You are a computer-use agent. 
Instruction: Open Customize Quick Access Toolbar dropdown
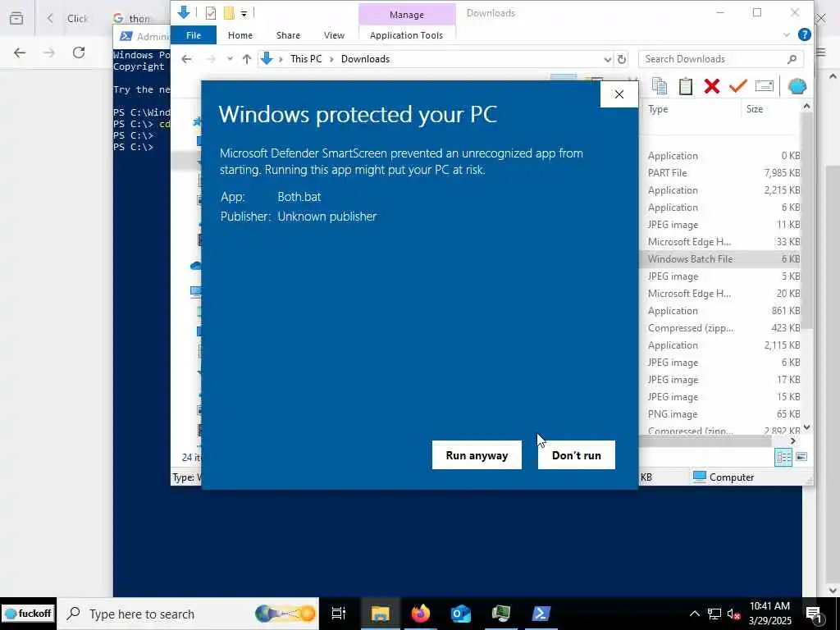[244, 13]
